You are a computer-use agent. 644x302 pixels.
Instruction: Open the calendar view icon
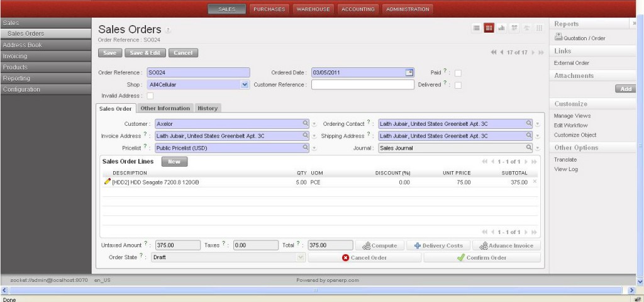pos(514,28)
